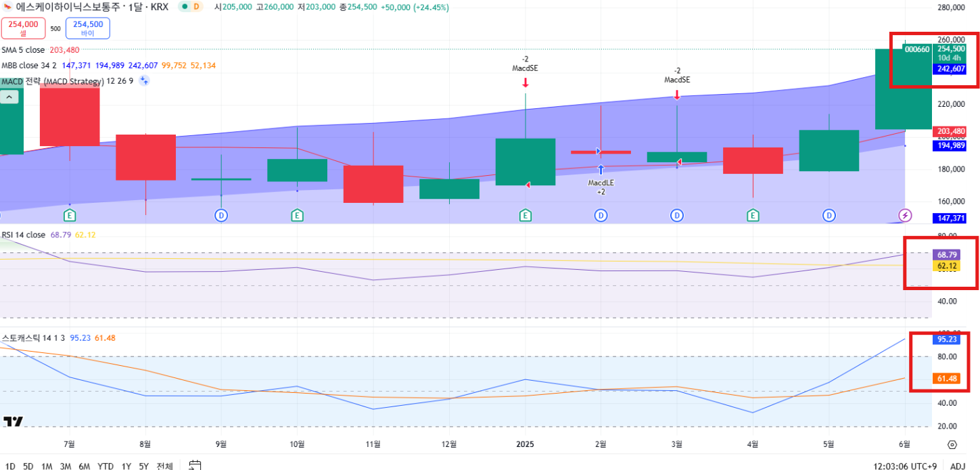The height and width of the screenshot is (470, 980).
Task: Click the 68.79 RSI value label
Action: coord(946,255)
